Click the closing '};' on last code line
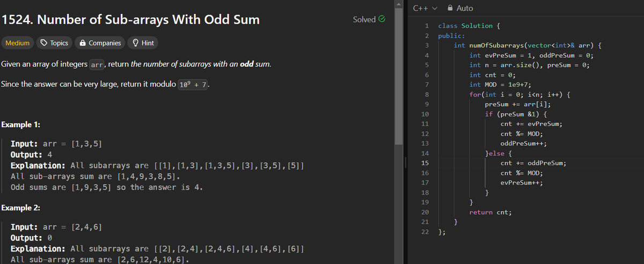This screenshot has height=264, width=644. (x=442, y=232)
